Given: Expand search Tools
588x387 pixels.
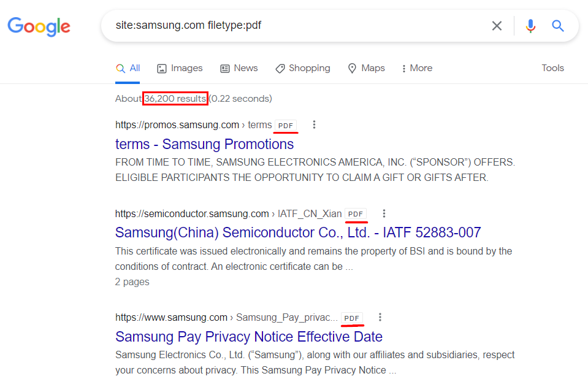Looking at the screenshot, I should 552,68.
